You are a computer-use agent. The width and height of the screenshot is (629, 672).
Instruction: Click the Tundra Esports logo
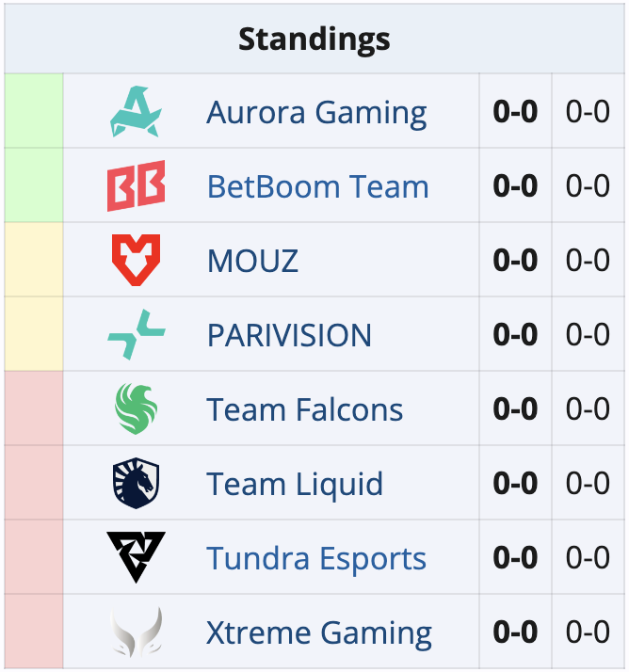pyautogui.click(x=136, y=558)
